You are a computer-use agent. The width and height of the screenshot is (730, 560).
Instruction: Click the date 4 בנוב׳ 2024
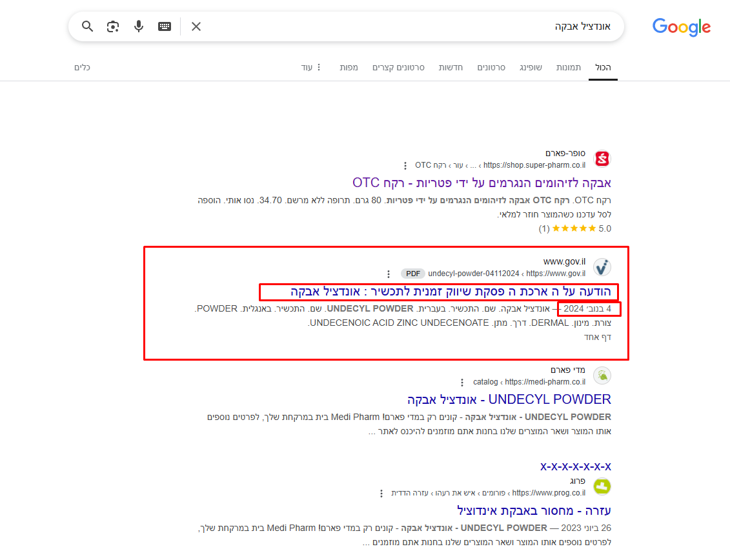[587, 308]
